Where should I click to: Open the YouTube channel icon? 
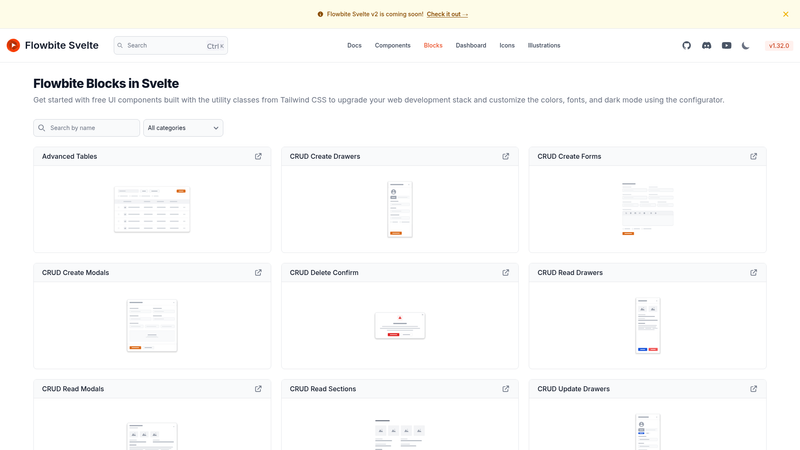(727, 45)
